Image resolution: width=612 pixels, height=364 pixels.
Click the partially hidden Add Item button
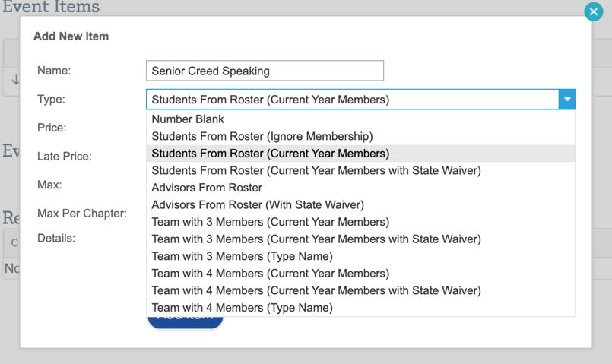click(x=185, y=321)
